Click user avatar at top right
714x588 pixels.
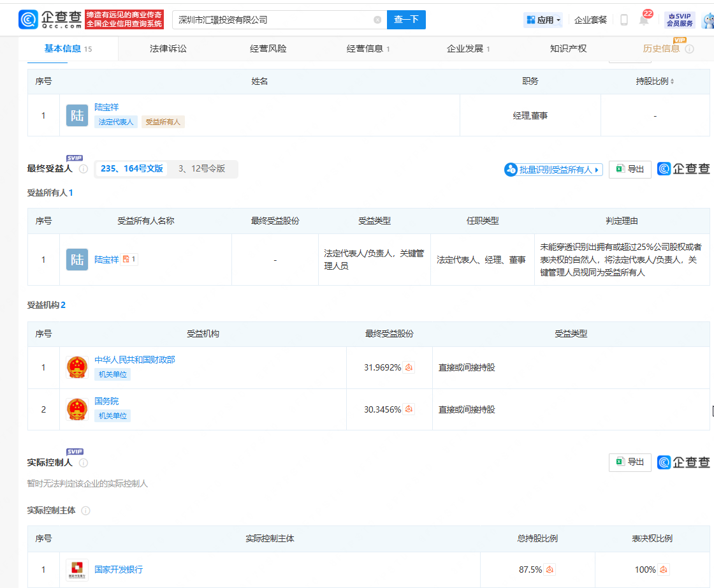click(x=708, y=20)
